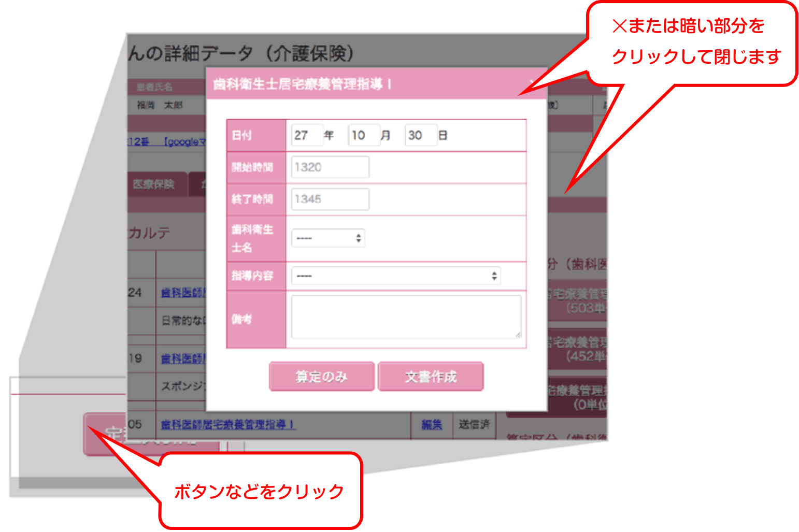Open the link in the row dated 19
Viewport: 799px width, 532px height.
183,358
